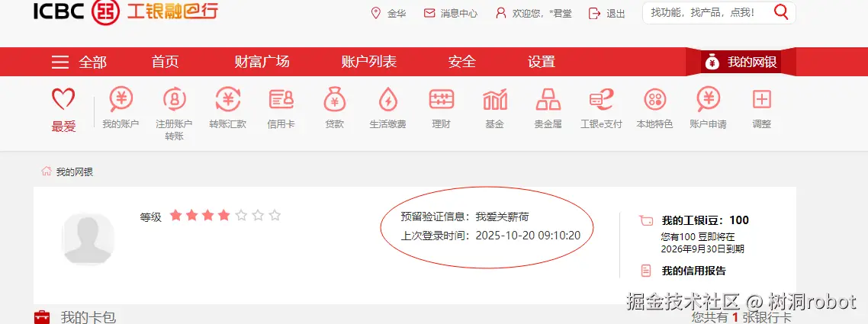Open the 金华 location selector
Image resolution: width=868 pixels, height=324 pixels.
[388, 13]
